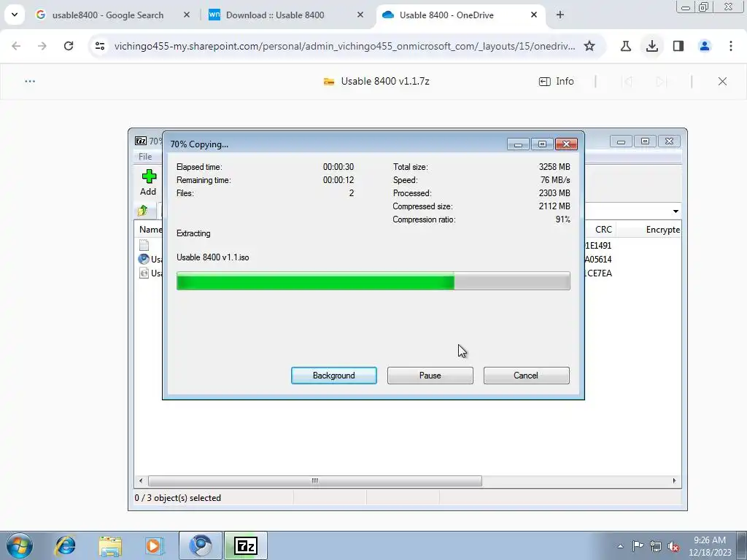Reload the current page

click(x=69, y=46)
